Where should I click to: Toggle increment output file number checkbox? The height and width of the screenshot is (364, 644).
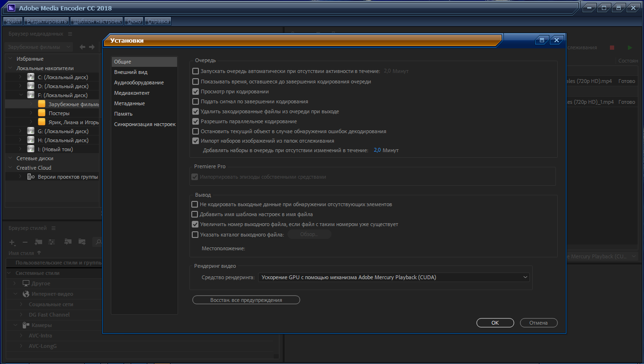(195, 224)
